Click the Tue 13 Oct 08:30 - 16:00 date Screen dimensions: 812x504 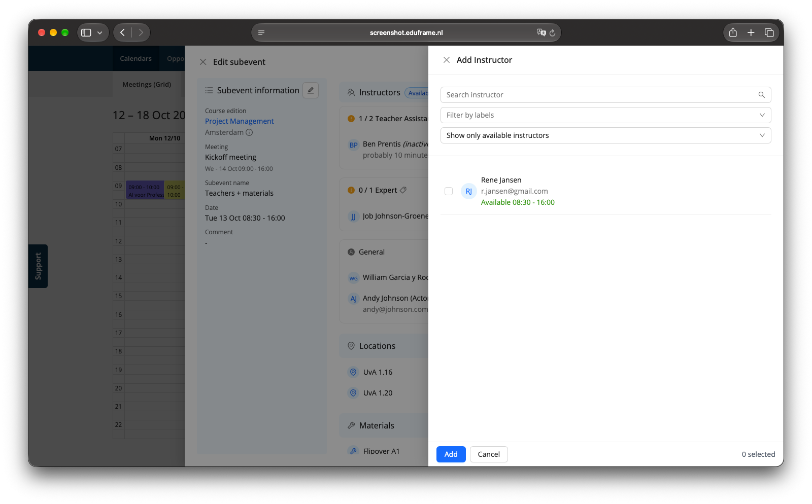245,218
